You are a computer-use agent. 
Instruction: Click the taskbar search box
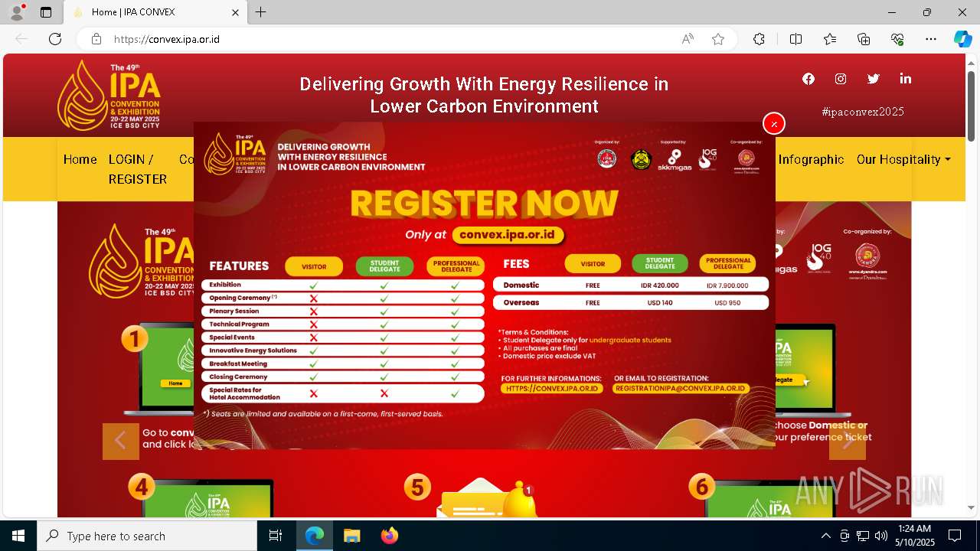[x=147, y=536]
